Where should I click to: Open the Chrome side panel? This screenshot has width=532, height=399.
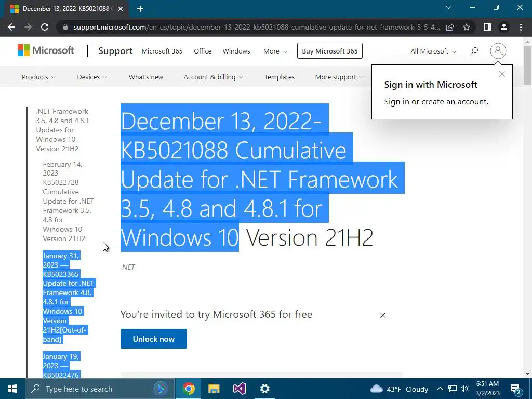[x=487, y=27]
